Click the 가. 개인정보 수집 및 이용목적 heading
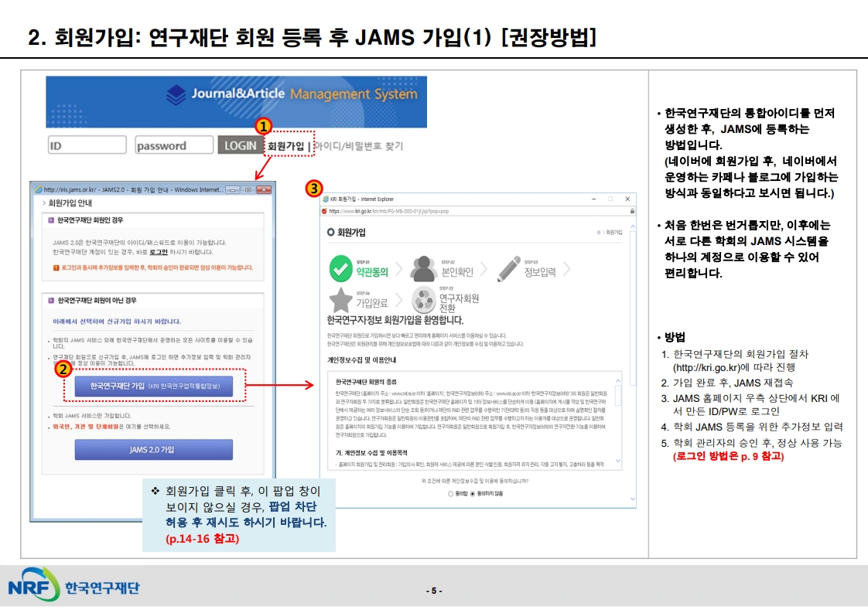Image resolution: width=868 pixels, height=613 pixels. tap(371, 452)
